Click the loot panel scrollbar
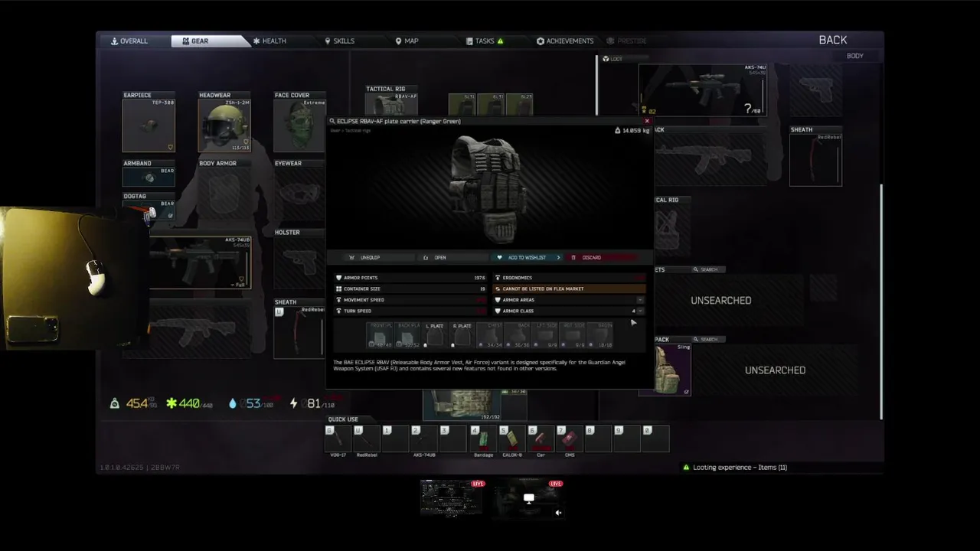This screenshot has height=551, width=980. pyautogui.click(x=881, y=302)
